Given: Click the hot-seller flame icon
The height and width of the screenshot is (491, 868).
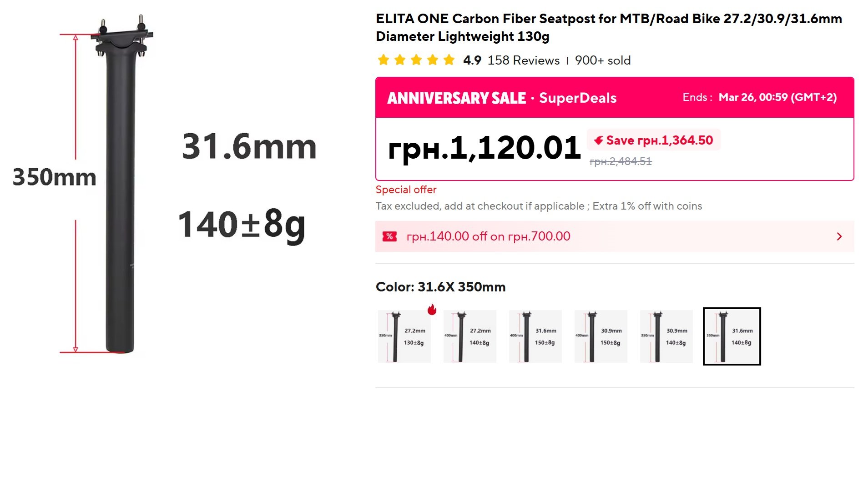Looking at the screenshot, I should point(432,310).
